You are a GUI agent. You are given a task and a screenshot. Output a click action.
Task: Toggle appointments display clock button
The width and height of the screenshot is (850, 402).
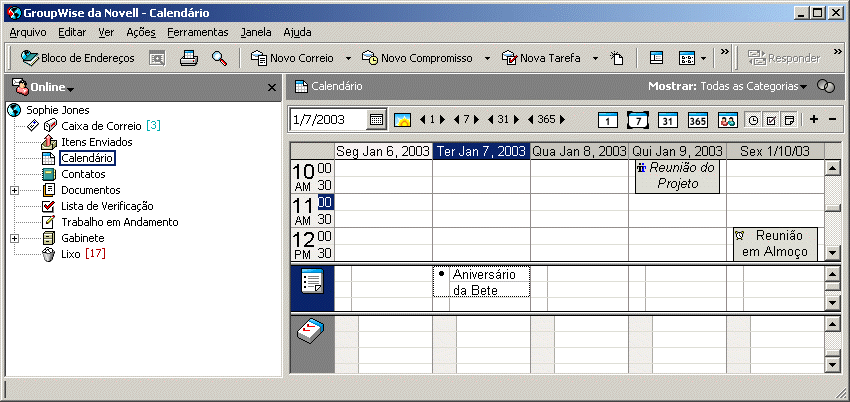point(753,120)
